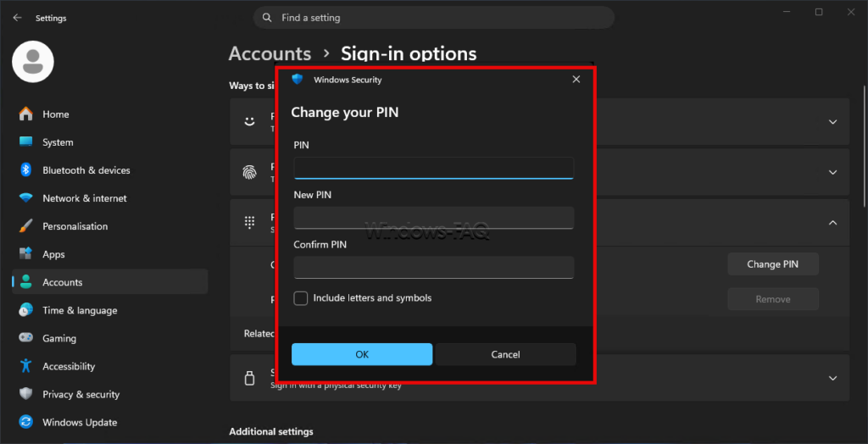
Task: Go back with the Settings back arrow
Action: pyautogui.click(x=17, y=18)
